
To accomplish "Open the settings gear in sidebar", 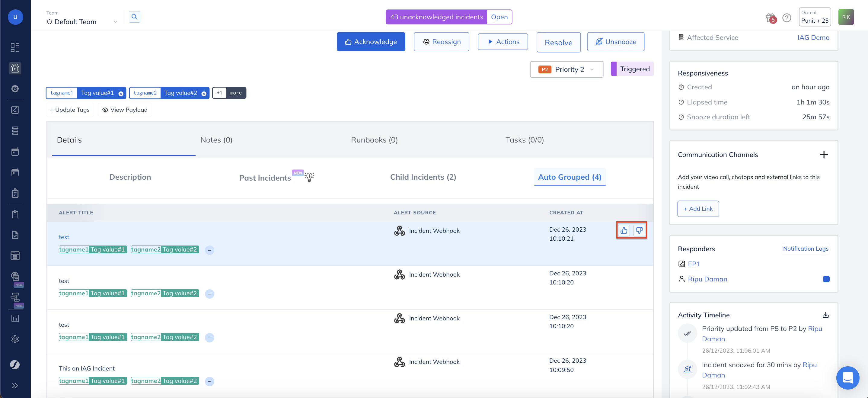I will pyautogui.click(x=15, y=339).
